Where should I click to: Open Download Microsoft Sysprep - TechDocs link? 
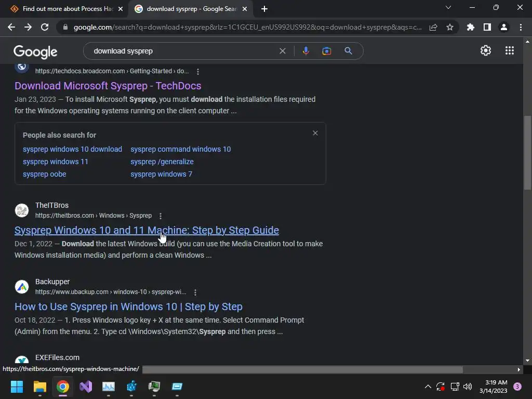(108, 86)
